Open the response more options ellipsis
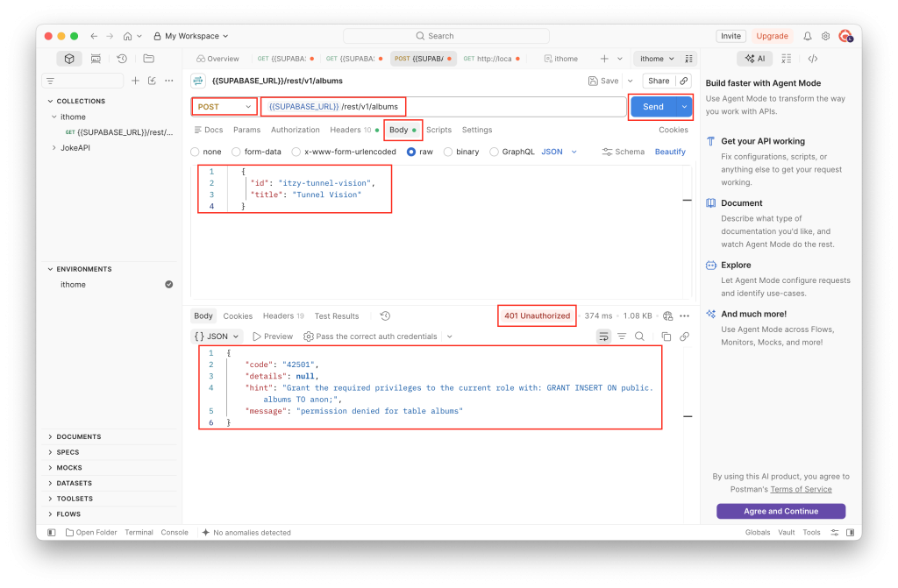The height and width of the screenshot is (588, 898). point(684,316)
